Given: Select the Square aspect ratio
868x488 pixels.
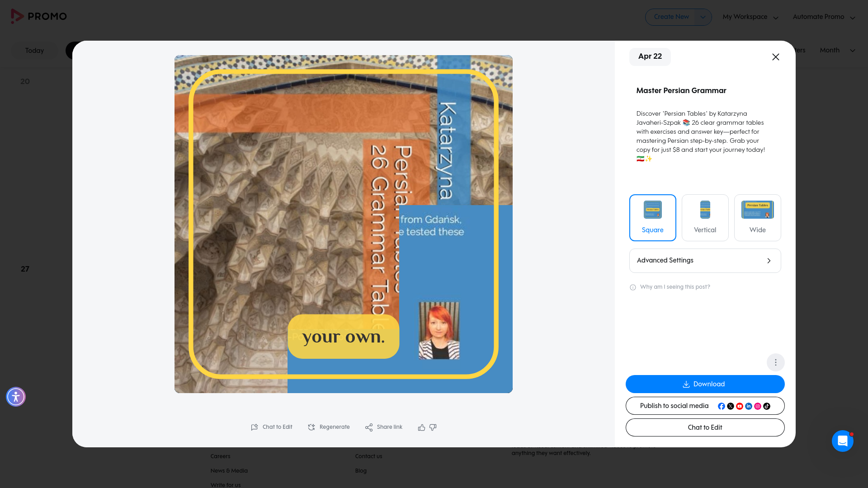Looking at the screenshot, I should click(652, 217).
